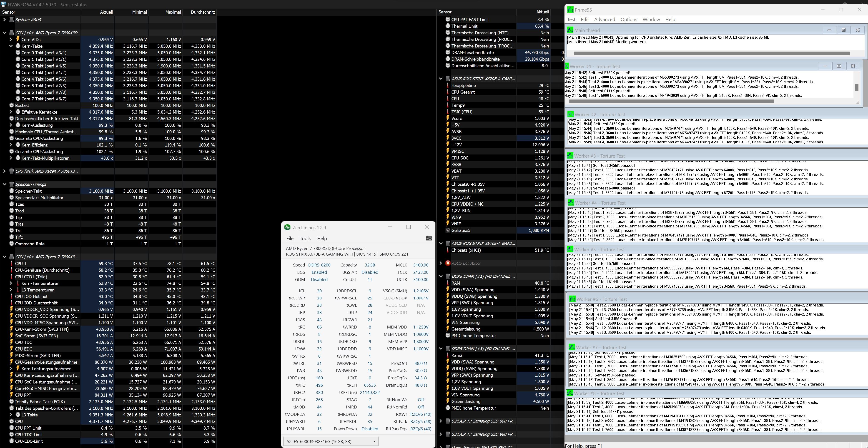Click the HWiNFO64 title bar app icon
The image size is (868, 448).
[3, 4]
